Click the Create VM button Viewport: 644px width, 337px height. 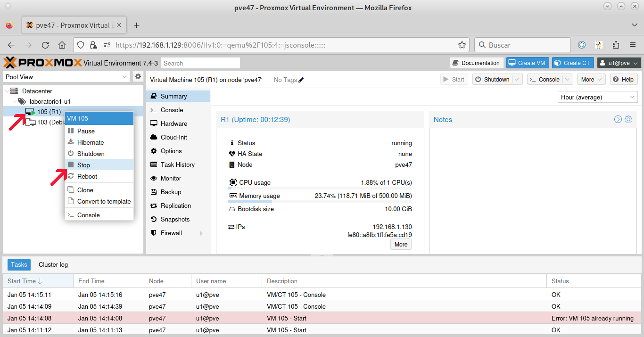(x=527, y=63)
